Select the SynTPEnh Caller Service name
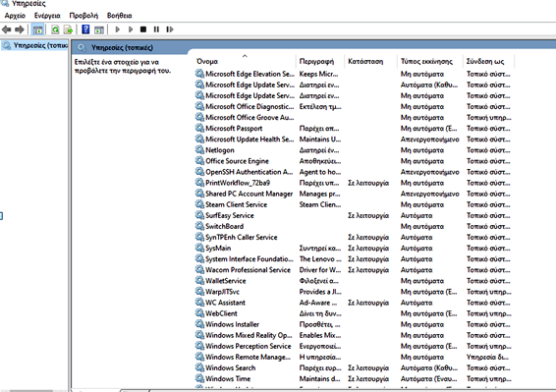Image resolution: width=556 pixels, height=392 pixels. click(x=241, y=237)
